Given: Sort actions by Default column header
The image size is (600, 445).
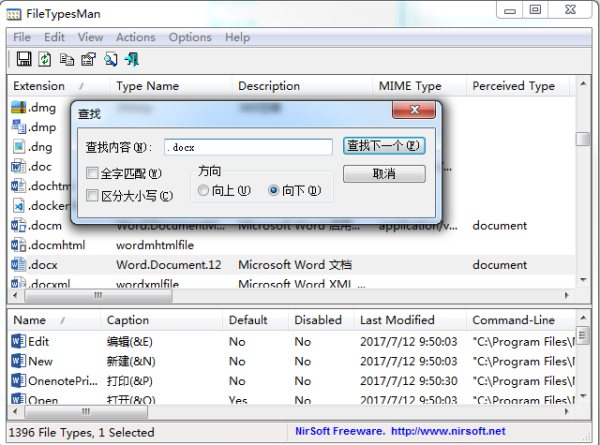Looking at the screenshot, I should (255, 320).
